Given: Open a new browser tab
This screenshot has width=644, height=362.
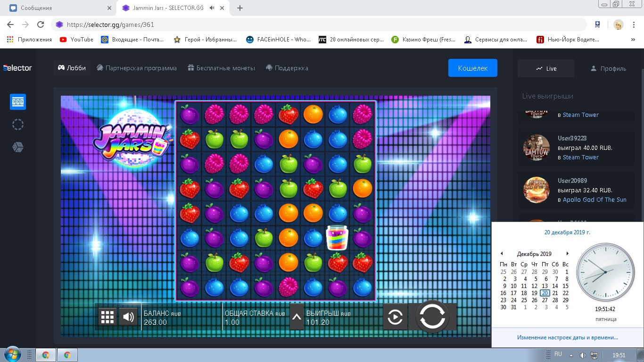Looking at the screenshot, I should (240, 8).
